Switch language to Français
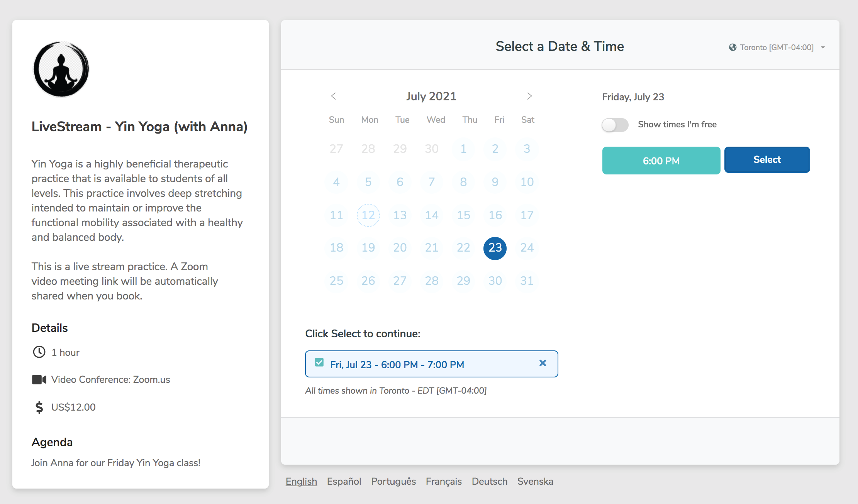The height and width of the screenshot is (504, 858). click(444, 481)
